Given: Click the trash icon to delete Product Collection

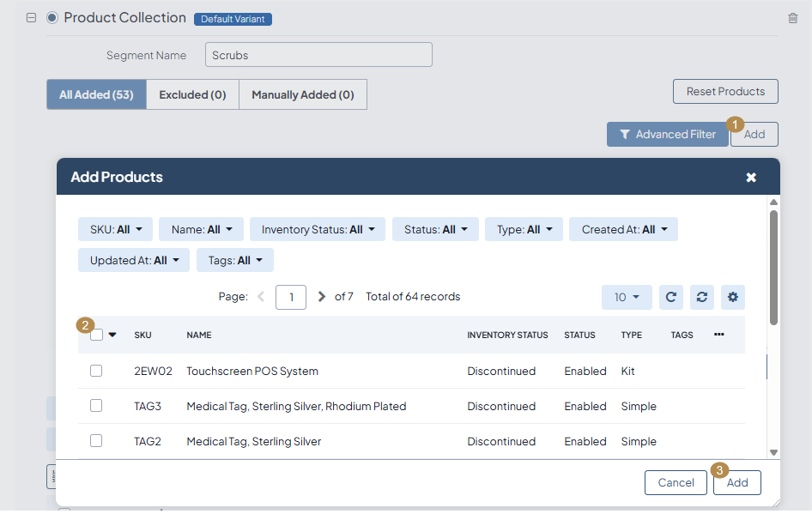Looking at the screenshot, I should point(792,18).
